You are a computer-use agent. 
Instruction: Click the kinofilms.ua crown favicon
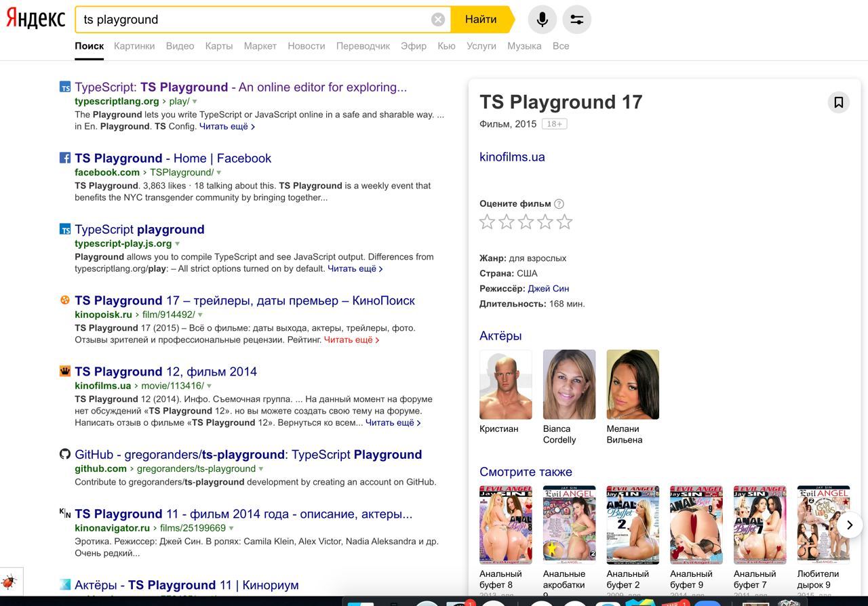65,371
